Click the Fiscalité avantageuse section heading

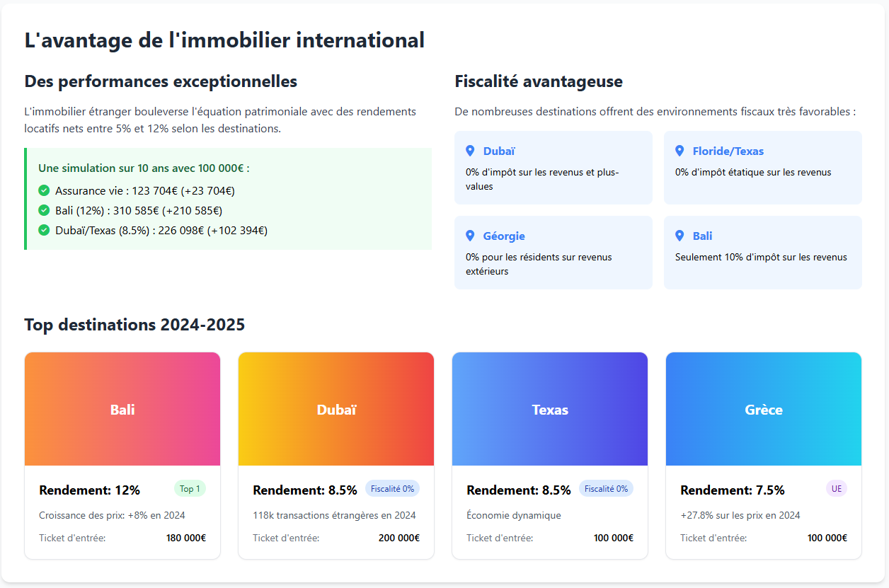tap(539, 81)
